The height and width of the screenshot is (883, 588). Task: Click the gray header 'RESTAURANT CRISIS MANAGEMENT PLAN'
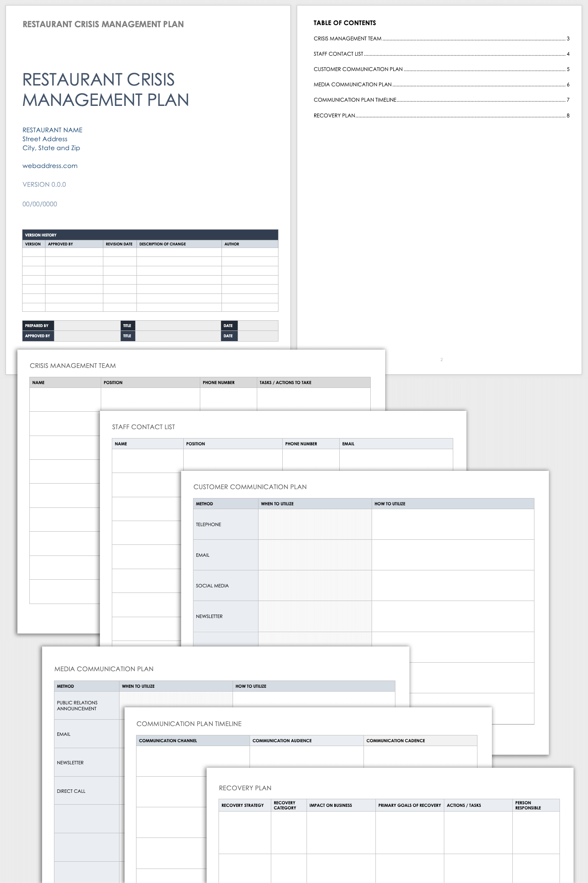tap(103, 24)
